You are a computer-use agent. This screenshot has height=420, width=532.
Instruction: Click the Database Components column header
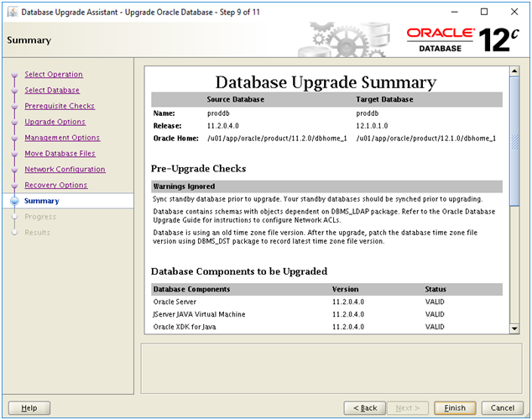tap(191, 289)
